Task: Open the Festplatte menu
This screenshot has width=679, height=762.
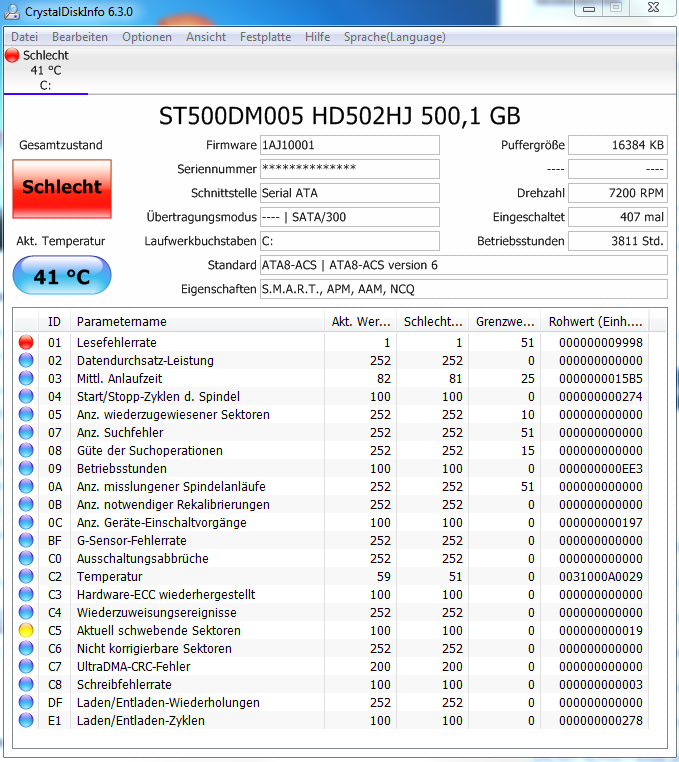Action: pos(265,37)
